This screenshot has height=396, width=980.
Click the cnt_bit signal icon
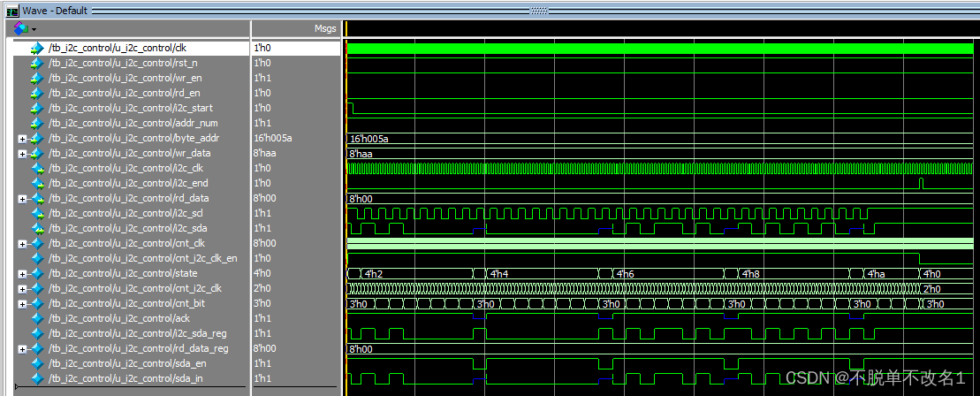[37, 303]
